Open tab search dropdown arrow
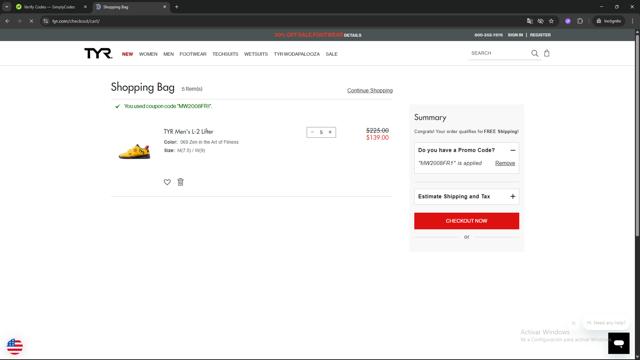The height and width of the screenshot is (360, 640). (x=7, y=7)
